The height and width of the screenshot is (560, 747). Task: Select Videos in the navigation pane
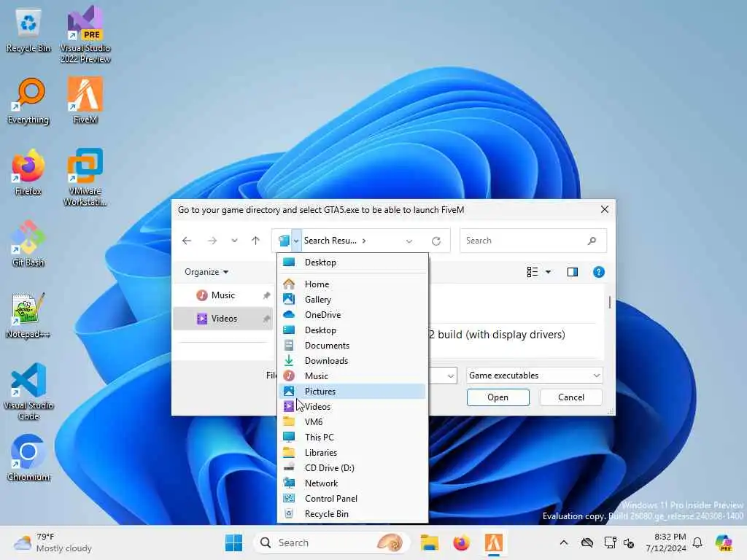point(223,319)
